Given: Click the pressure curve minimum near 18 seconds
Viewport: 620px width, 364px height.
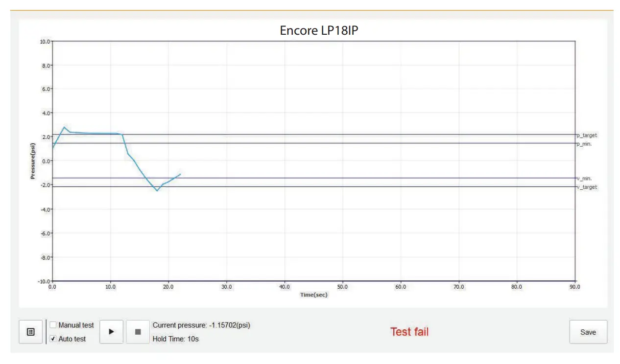Looking at the screenshot, I should tap(157, 190).
